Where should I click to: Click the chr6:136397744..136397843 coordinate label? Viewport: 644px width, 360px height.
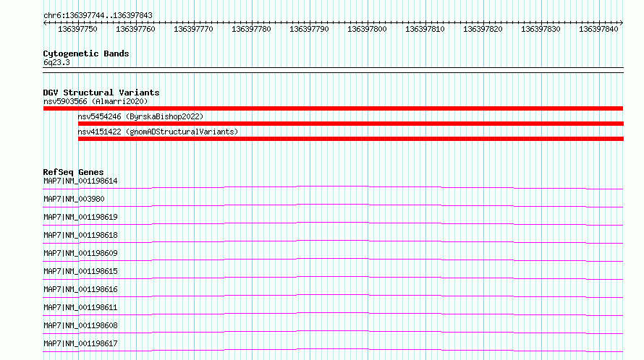(98, 15)
